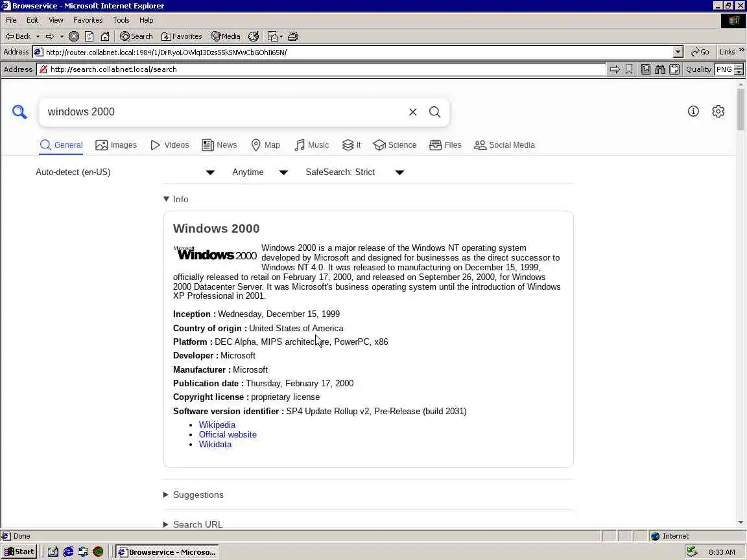
Task: Open the settings gear icon
Action: [718, 111]
